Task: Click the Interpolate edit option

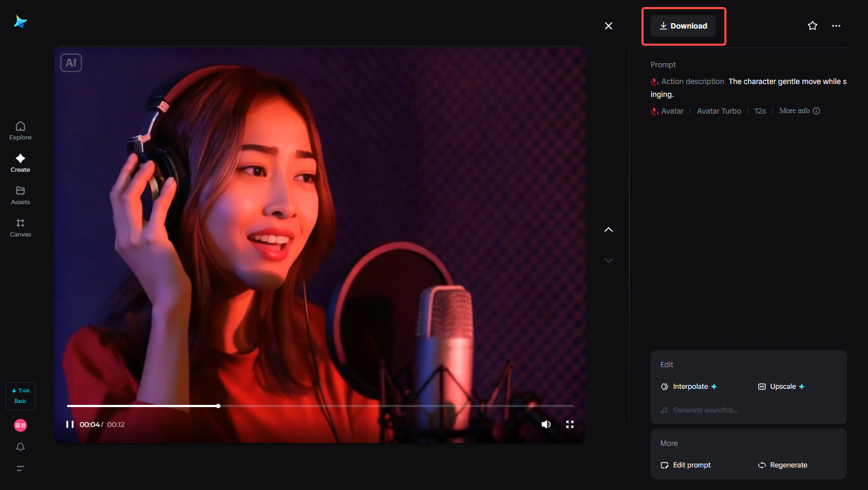Action: [689, 387]
